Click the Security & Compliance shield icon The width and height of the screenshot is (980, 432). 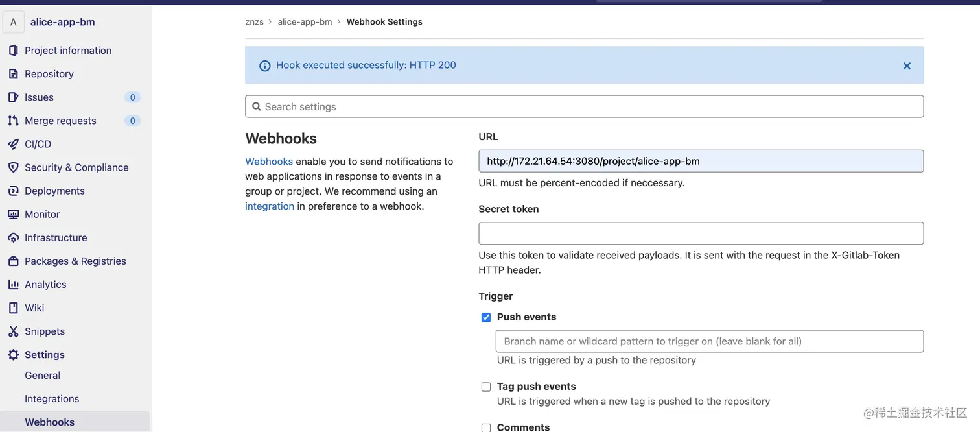(x=13, y=167)
